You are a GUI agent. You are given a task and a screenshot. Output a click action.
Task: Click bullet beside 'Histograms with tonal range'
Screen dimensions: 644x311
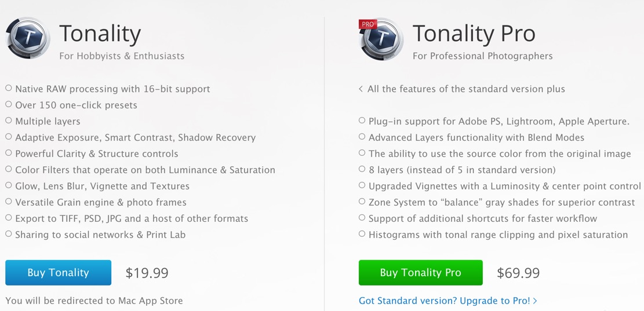tap(362, 234)
